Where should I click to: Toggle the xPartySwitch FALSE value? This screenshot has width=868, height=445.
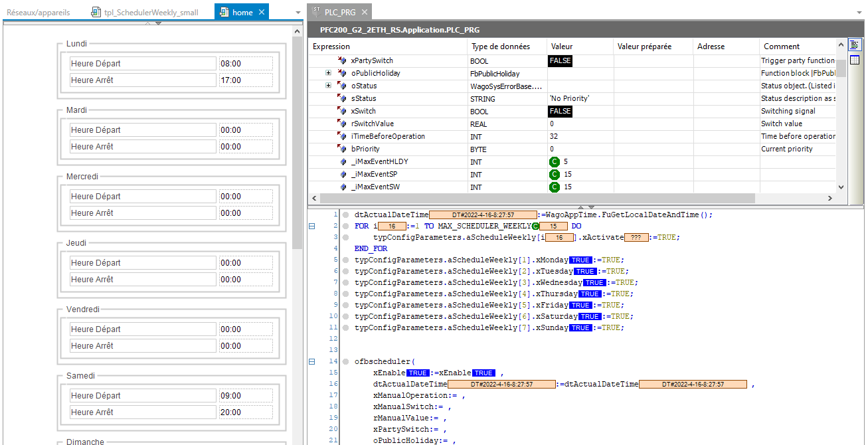pos(560,60)
